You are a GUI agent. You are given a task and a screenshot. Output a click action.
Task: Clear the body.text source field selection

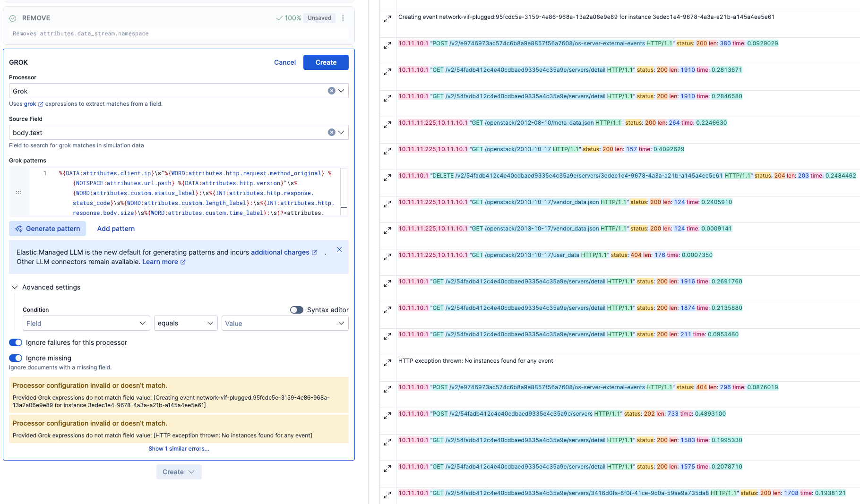pos(332,132)
